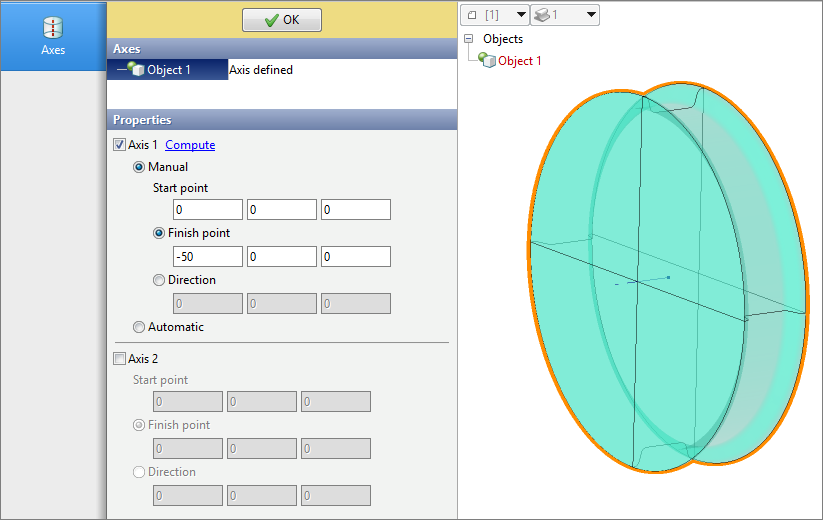Select the Finish point radio for Axis 1
The width and height of the screenshot is (823, 520).
tap(160, 233)
